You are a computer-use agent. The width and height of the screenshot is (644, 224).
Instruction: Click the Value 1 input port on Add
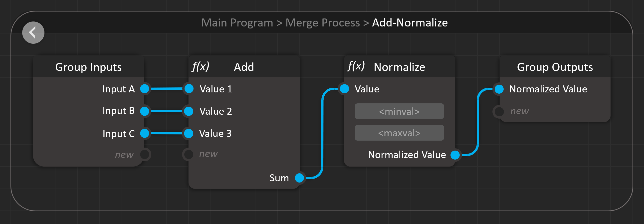coord(188,89)
